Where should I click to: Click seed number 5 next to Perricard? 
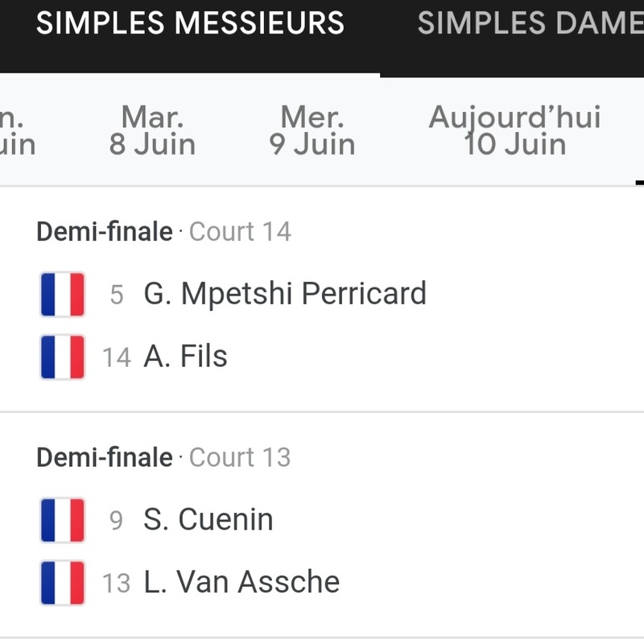pos(117,295)
